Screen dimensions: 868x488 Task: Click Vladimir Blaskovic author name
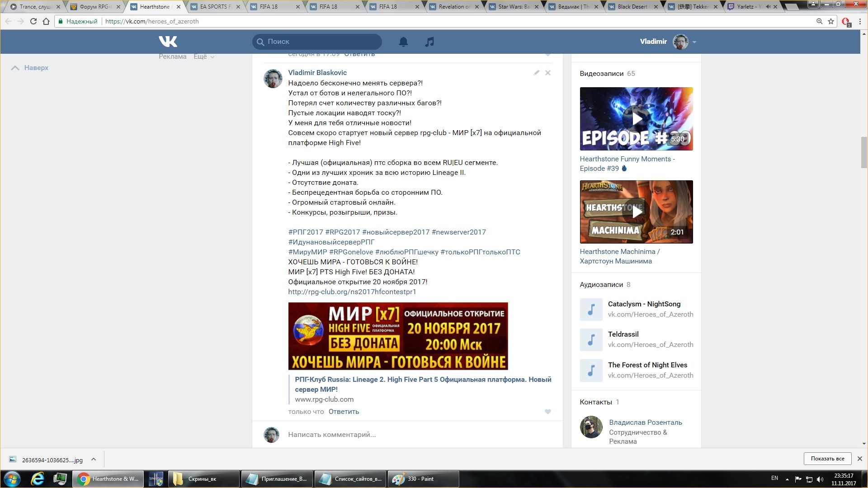coord(317,73)
